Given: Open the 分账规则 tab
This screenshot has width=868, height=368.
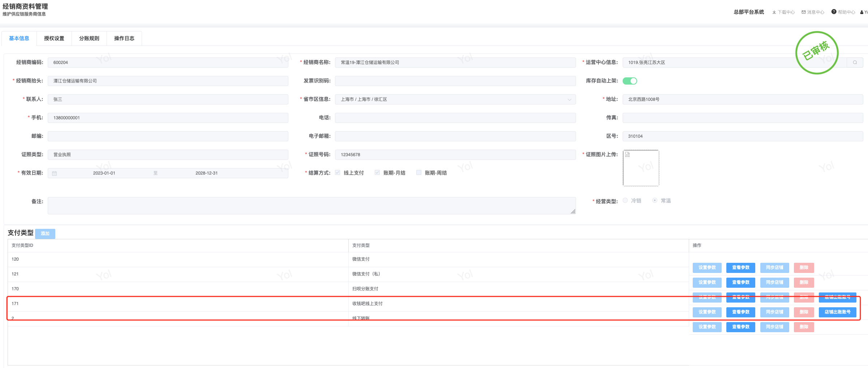Looking at the screenshot, I should 89,38.
